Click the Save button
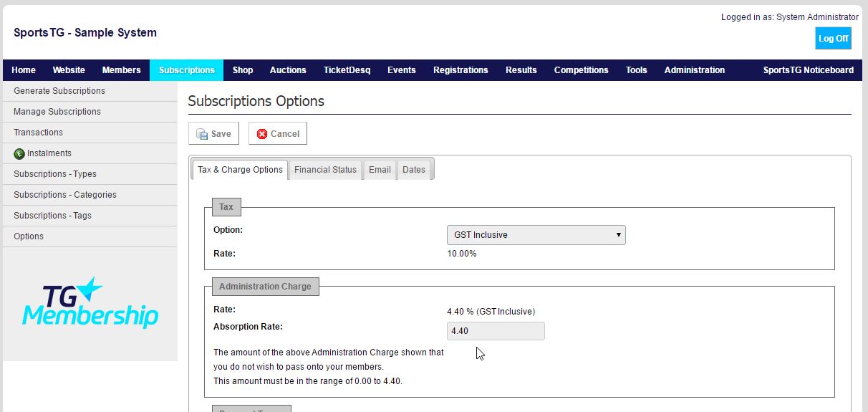868x412 pixels. click(213, 133)
